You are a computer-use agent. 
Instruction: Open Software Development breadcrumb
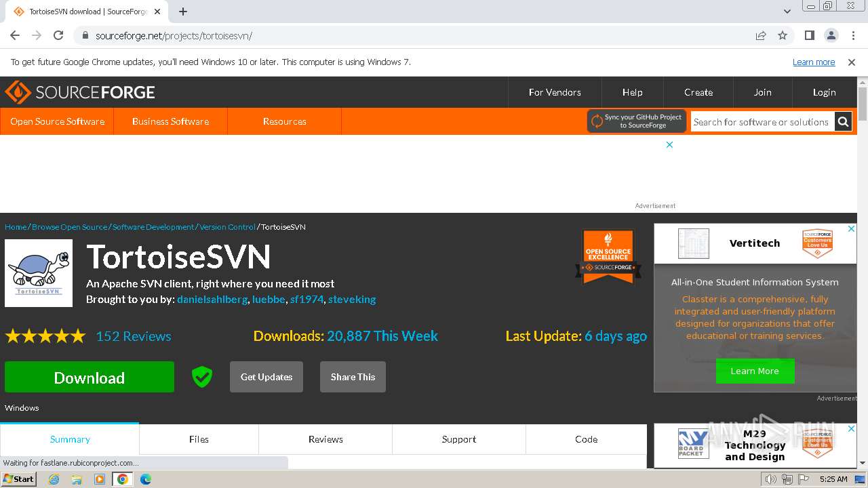tap(153, 227)
